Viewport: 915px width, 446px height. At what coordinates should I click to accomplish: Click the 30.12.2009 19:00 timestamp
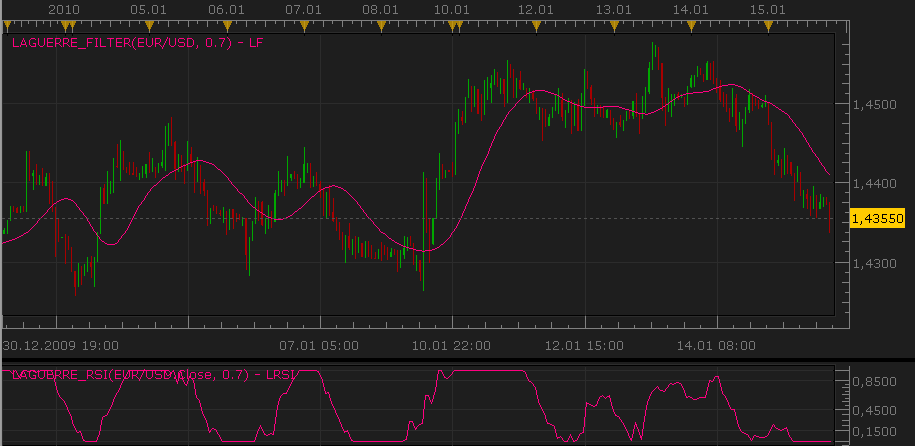[x=61, y=346]
